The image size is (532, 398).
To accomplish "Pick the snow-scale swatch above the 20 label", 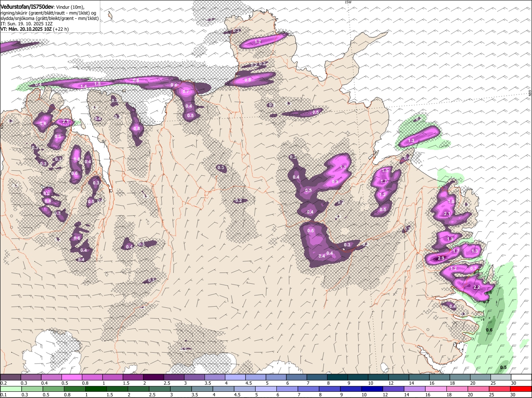I will point(480,377).
